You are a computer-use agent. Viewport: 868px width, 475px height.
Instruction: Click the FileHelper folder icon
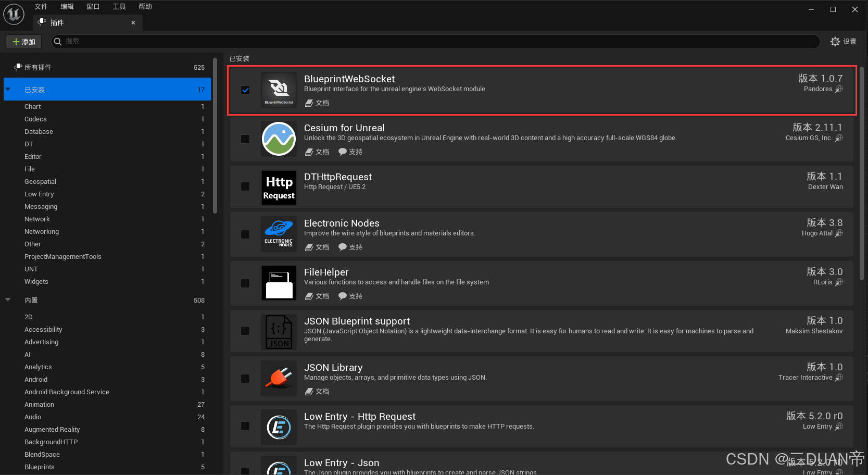tap(279, 283)
